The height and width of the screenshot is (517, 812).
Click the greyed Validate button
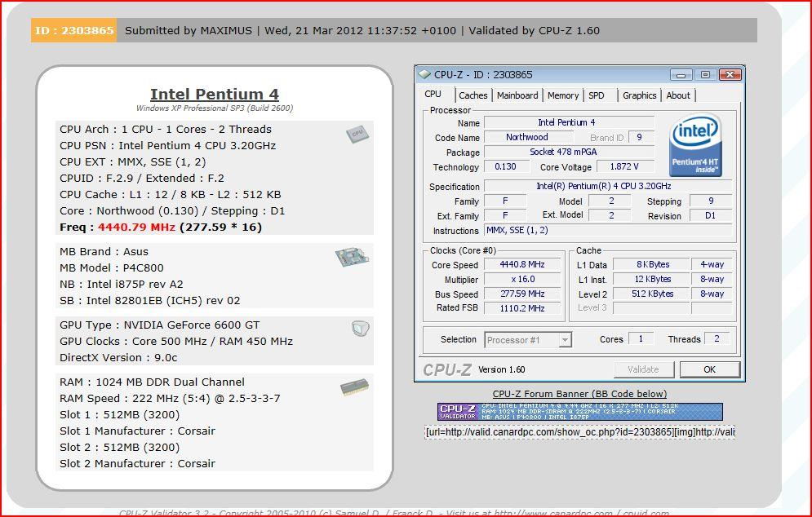click(644, 369)
